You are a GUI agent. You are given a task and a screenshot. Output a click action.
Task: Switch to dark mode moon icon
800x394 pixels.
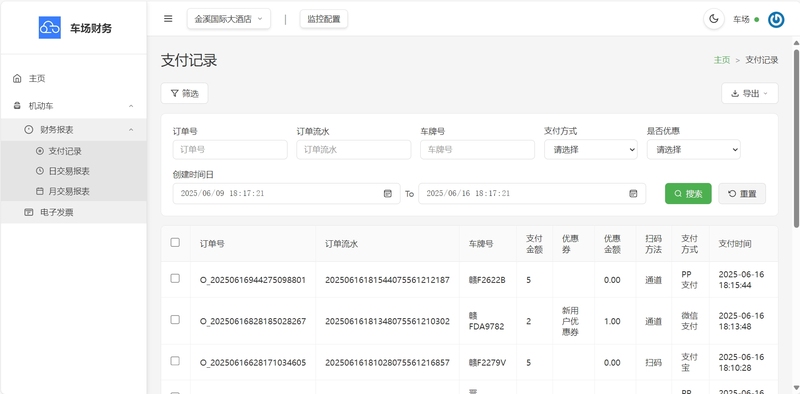(714, 19)
